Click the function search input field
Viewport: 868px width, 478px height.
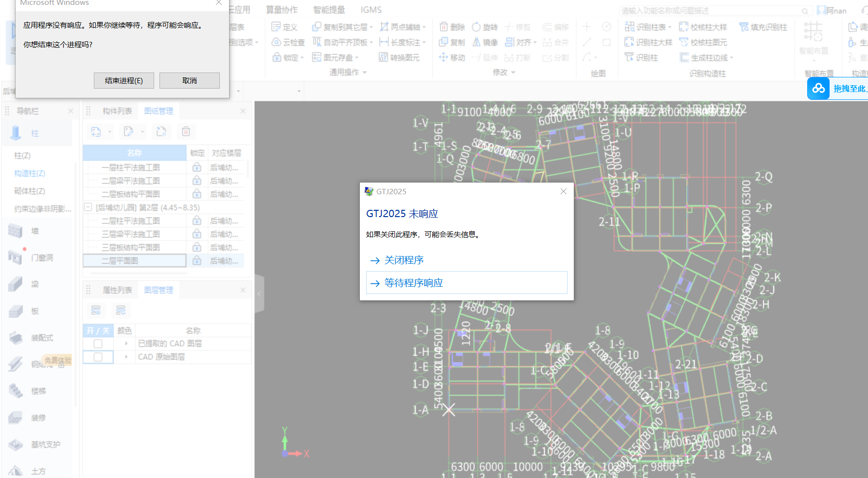[x=715, y=11]
